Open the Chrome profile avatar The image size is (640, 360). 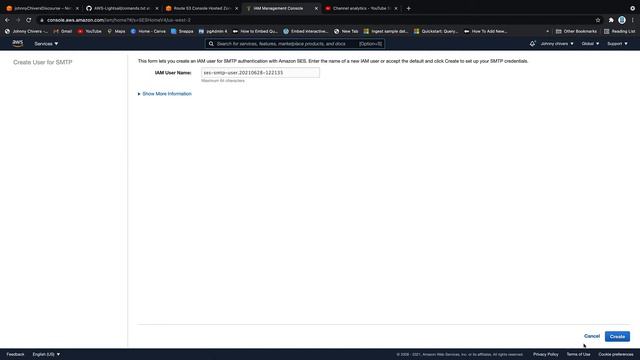622,20
